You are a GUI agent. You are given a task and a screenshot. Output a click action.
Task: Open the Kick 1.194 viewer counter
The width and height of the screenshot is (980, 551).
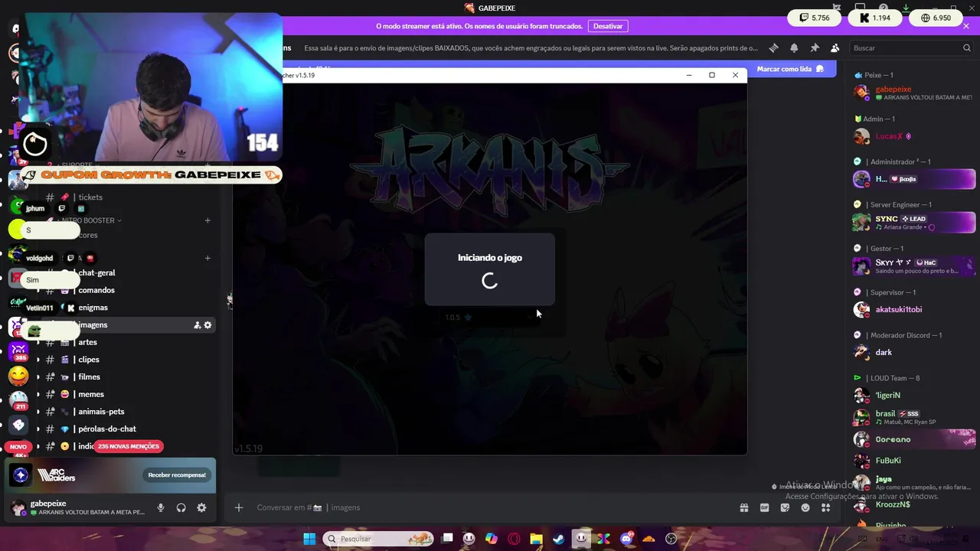[875, 18]
